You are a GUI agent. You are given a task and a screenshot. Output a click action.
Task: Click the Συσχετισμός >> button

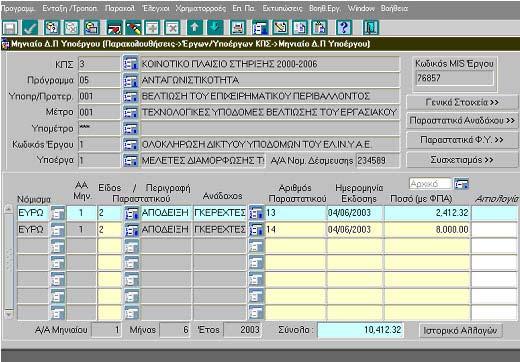point(462,160)
